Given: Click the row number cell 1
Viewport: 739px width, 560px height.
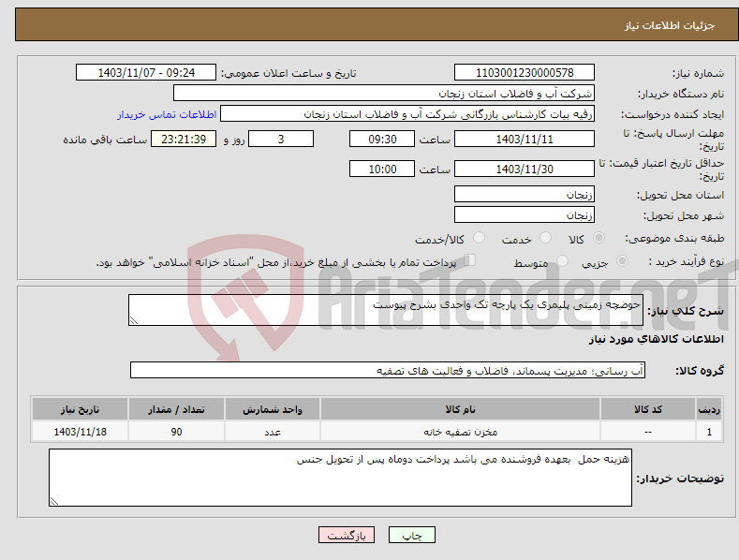Looking at the screenshot, I should 709,432.
